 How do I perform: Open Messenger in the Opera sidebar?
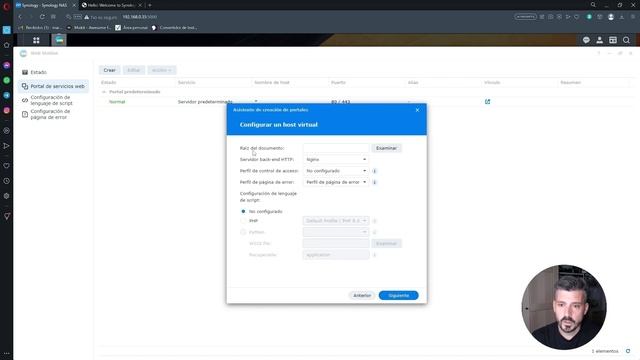pyautogui.click(x=7, y=65)
